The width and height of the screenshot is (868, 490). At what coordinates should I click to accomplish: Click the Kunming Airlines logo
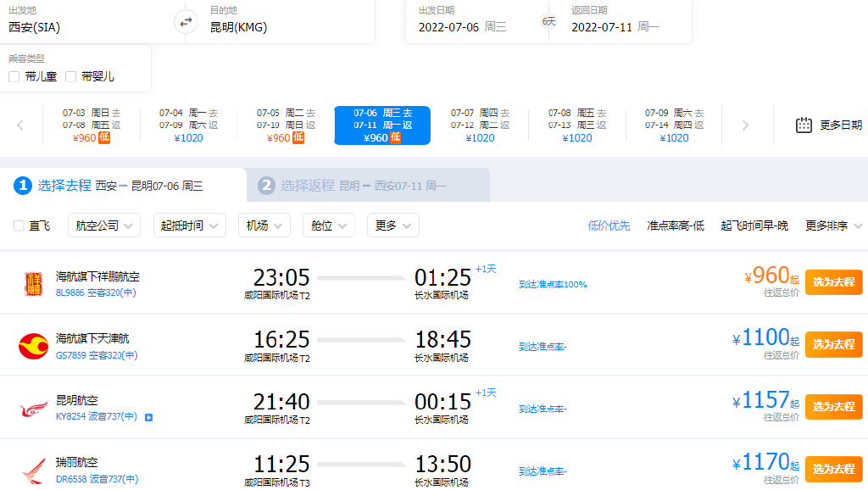point(33,409)
